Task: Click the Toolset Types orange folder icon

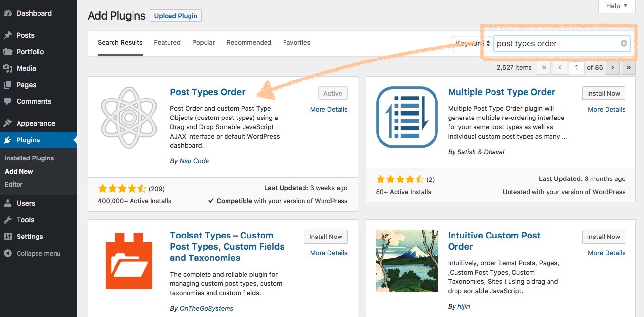Action: [x=129, y=261]
